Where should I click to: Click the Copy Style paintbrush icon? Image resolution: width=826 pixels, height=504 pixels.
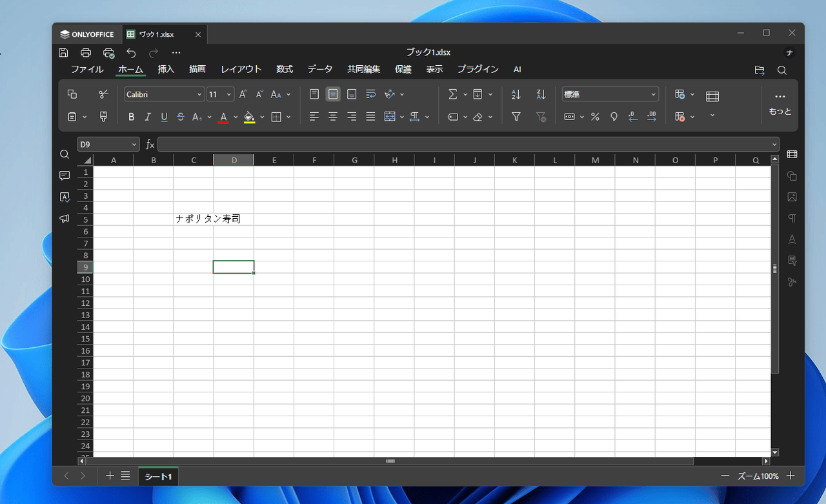point(103,117)
